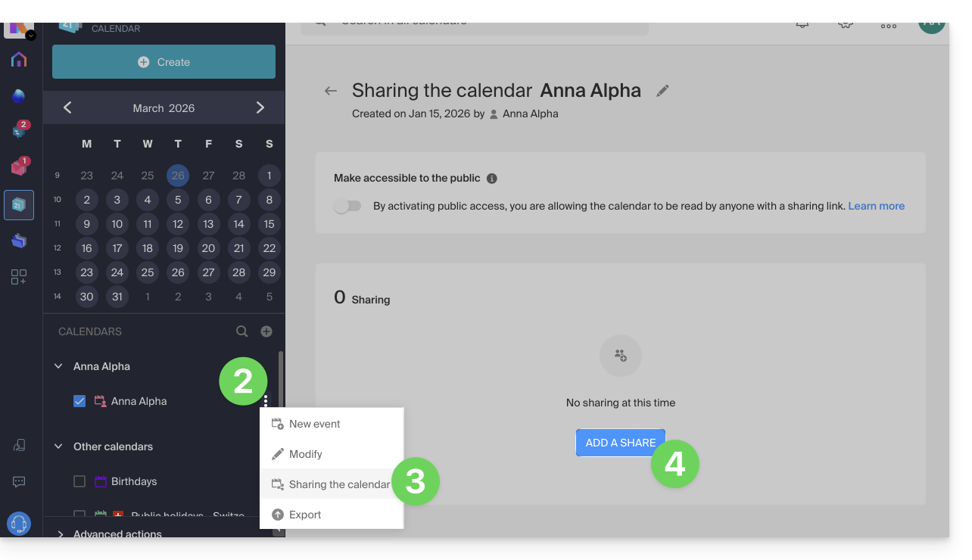
Task: Collapse the Anna Alpha calendar group
Action: [x=58, y=366]
